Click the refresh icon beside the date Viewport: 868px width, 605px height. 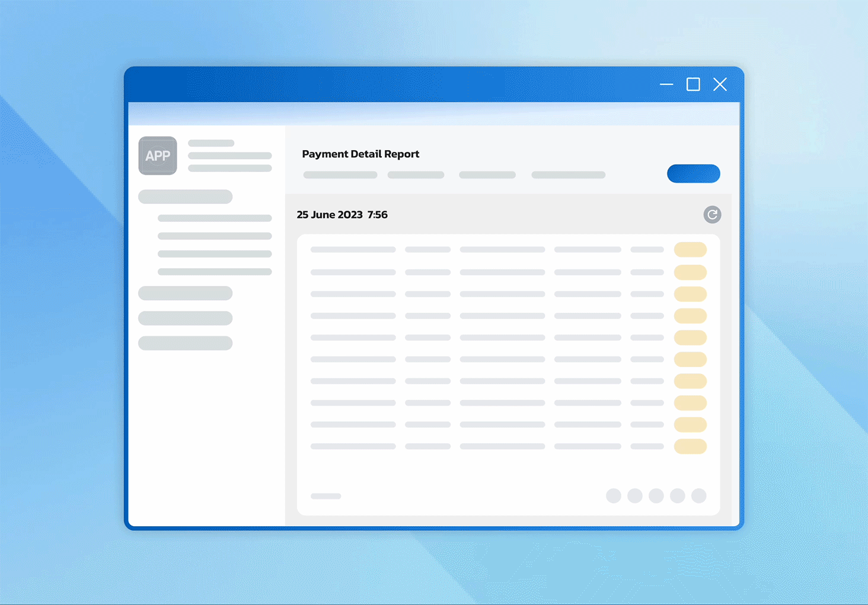pos(712,215)
